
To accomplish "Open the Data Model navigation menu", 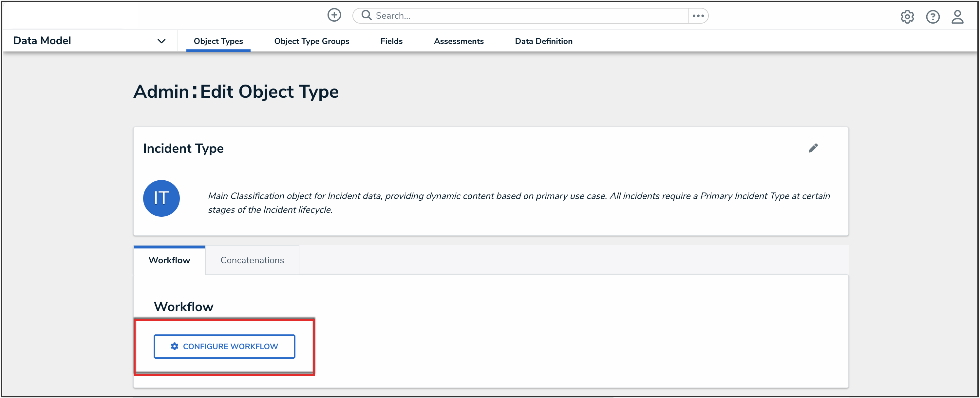I will tap(42, 41).
